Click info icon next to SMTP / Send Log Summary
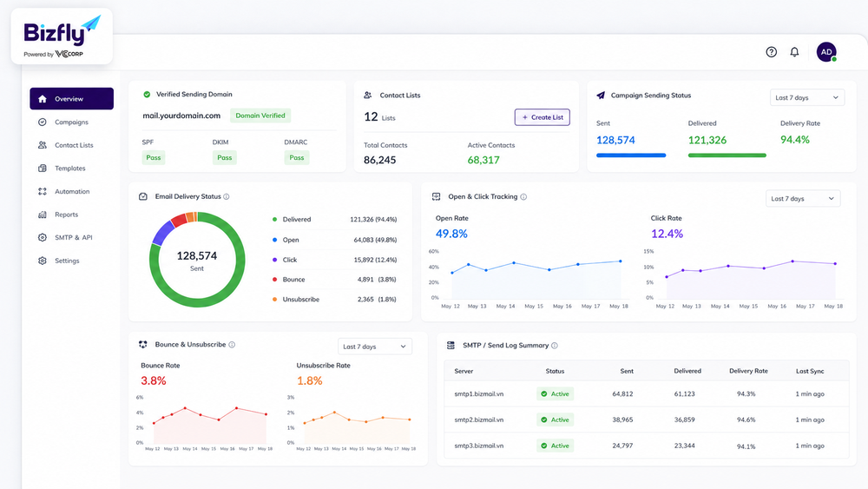 [555, 346]
